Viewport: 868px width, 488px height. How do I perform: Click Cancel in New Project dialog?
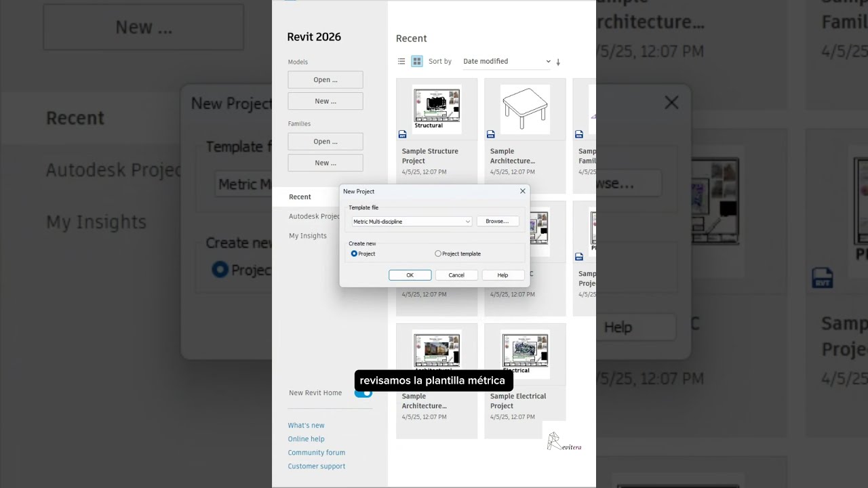(x=456, y=275)
